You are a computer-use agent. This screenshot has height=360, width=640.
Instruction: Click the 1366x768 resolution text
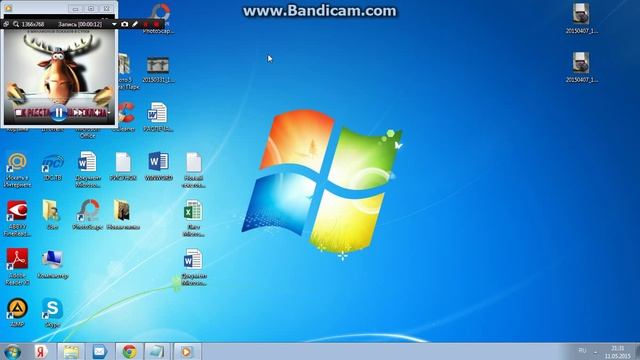[x=33, y=24]
